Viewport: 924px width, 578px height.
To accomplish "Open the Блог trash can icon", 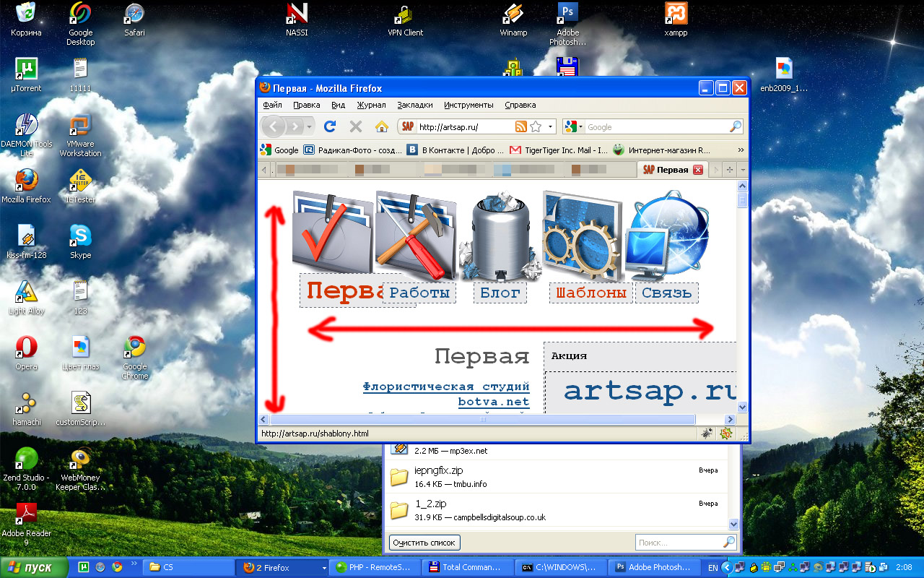I will coord(500,236).
